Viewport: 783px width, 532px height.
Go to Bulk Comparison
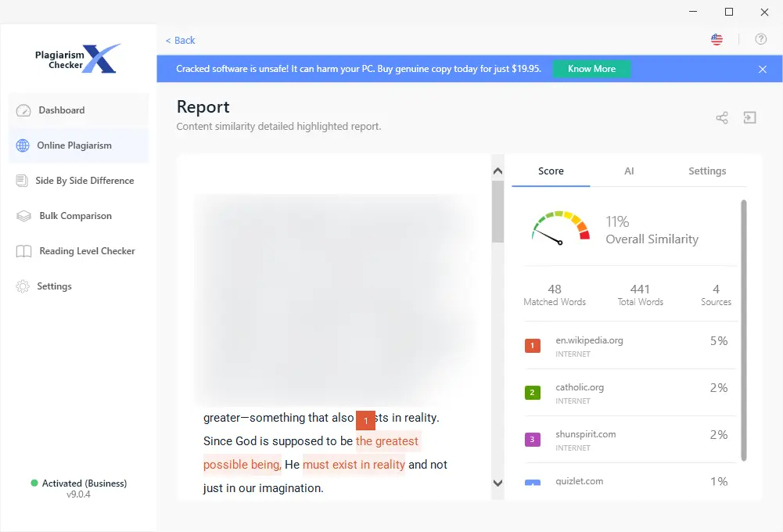(78, 216)
